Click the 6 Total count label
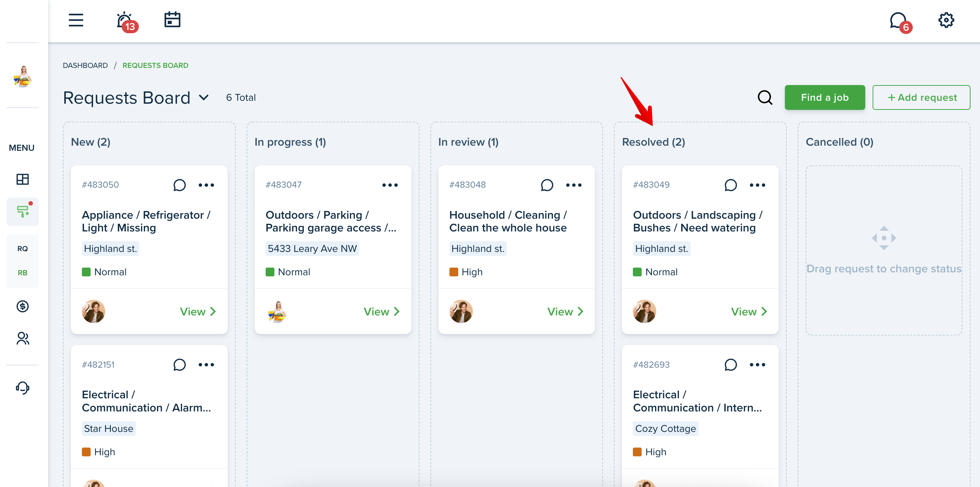This screenshot has width=980, height=487. tap(241, 98)
